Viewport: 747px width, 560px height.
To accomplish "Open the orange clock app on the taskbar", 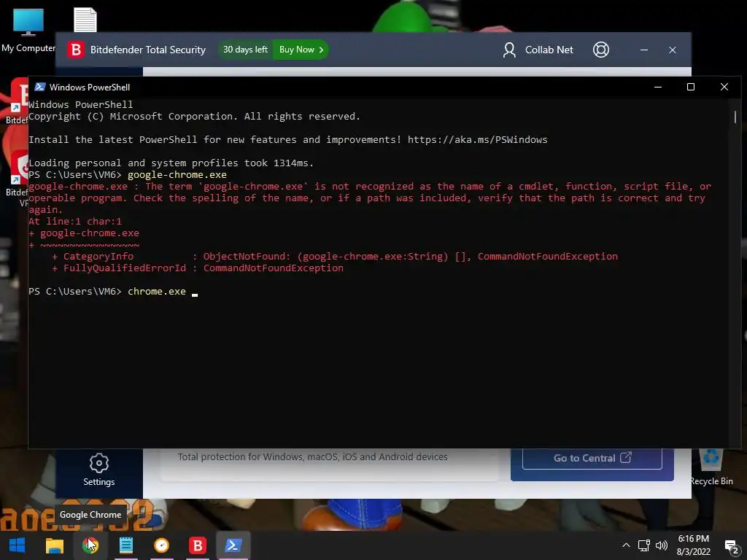I will (161, 545).
